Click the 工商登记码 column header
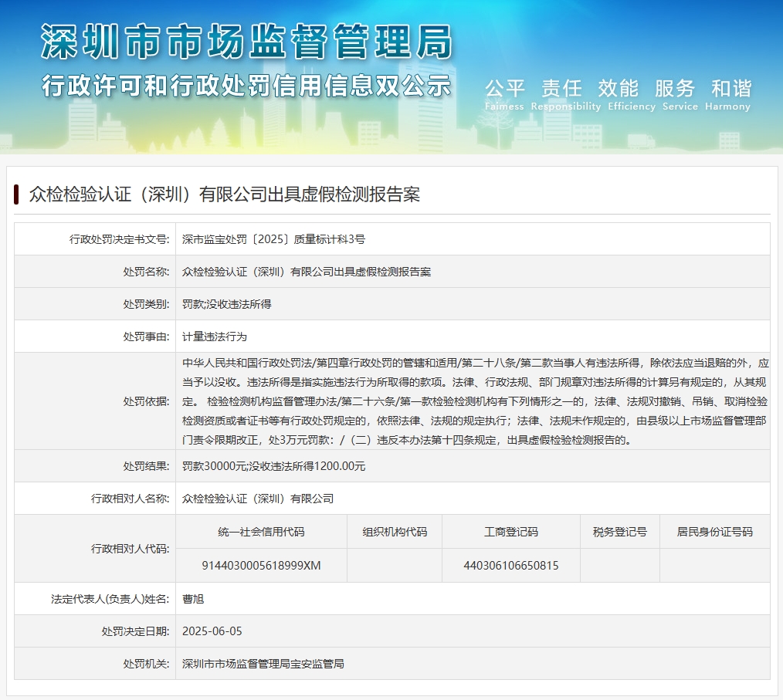This screenshot has height=700, width=783. point(510,532)
